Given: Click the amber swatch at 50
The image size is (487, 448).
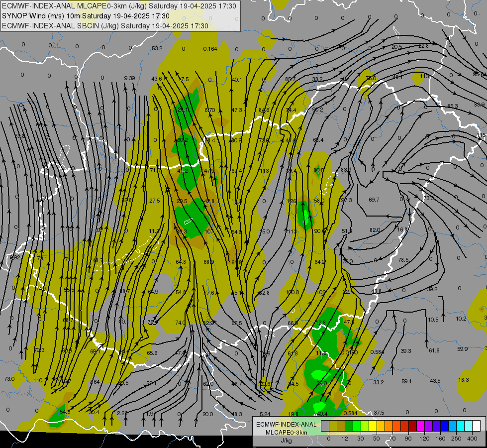Looking at the screenshot, I should [x=381, y=426].
